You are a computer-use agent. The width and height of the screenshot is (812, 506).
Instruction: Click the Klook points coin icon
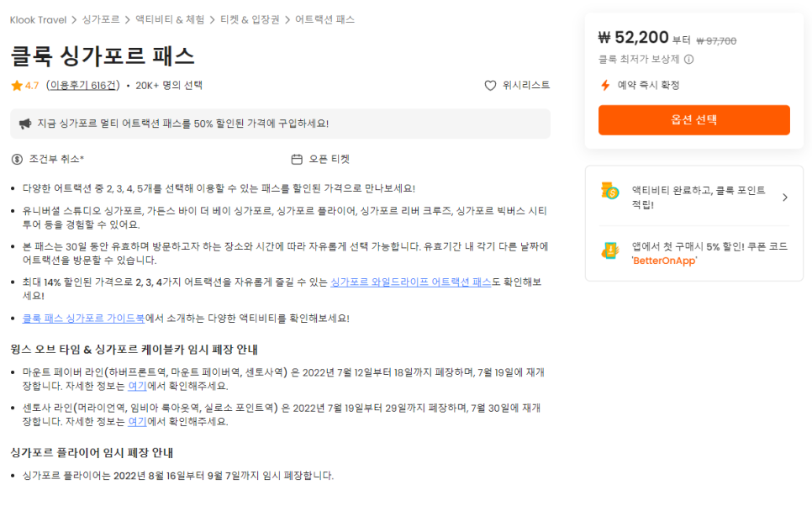coord(610,191)
